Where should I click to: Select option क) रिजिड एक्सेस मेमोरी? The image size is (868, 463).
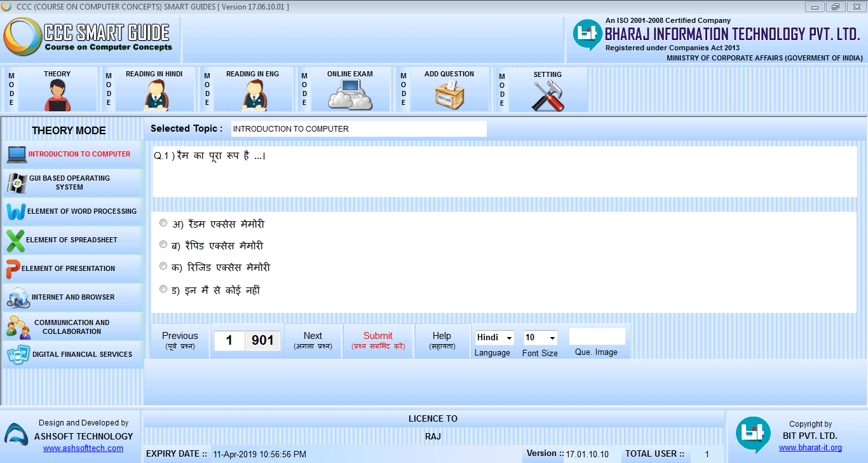coord(163,266)
